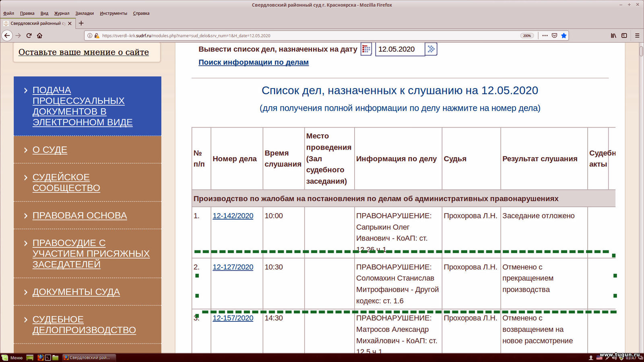
Task: Open the Файл menu
Action: [8, 13]
